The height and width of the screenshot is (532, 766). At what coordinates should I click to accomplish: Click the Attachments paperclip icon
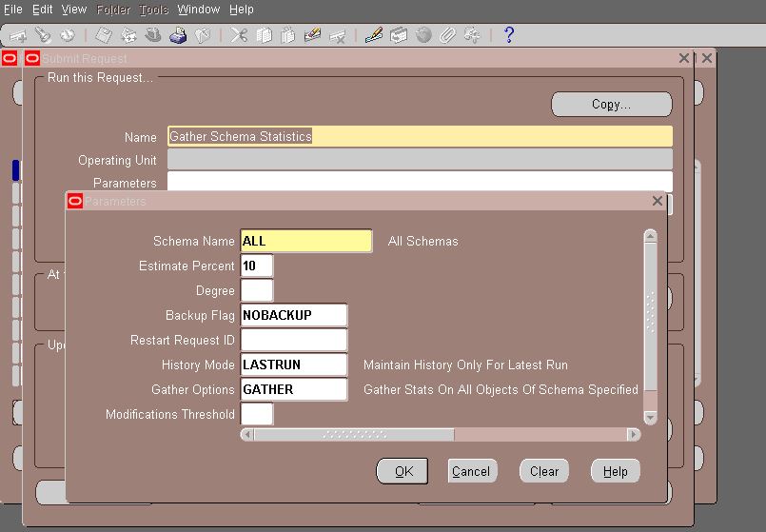(x=447, y=35)
